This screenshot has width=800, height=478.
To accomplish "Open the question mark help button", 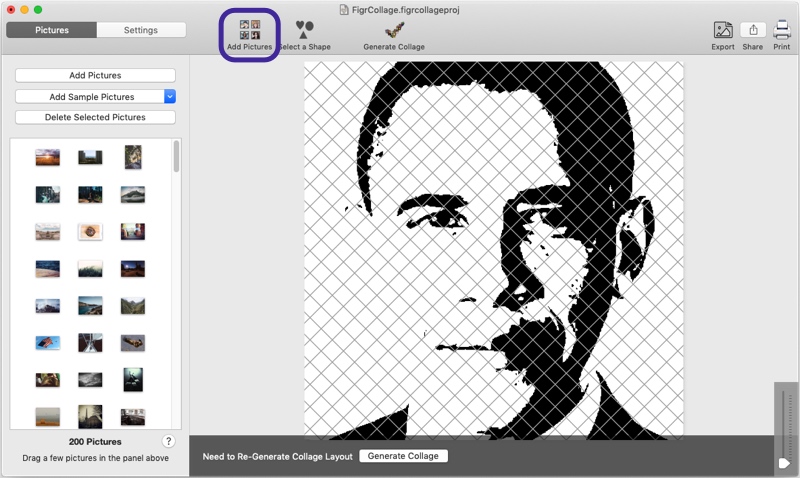I will tap(168, 441).
